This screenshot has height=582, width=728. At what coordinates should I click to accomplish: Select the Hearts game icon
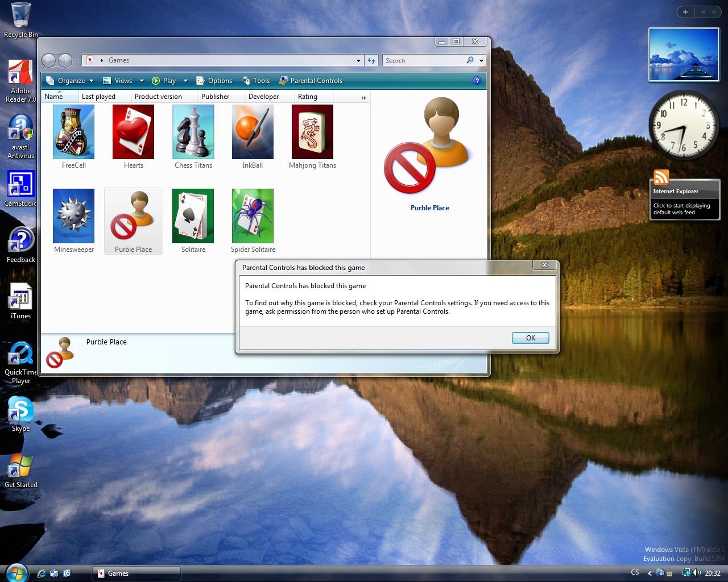coord(133,132)
